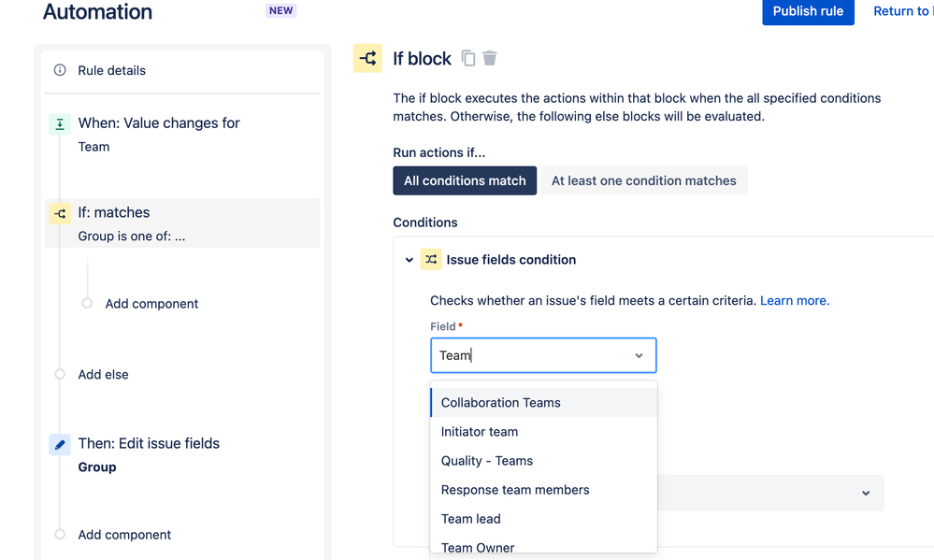Expand the gray dropdown below the Field list
The height and width of the screenshot is (560, 934).
866,493
